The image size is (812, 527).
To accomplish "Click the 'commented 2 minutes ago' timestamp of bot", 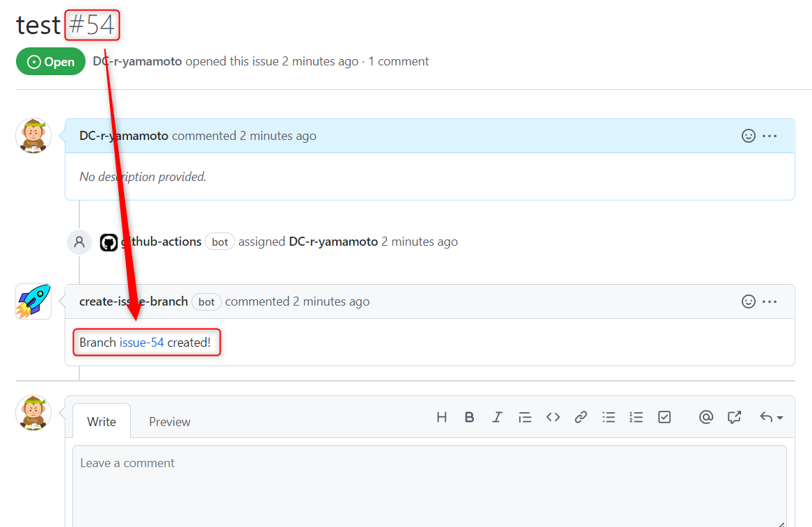I will 297,301.
